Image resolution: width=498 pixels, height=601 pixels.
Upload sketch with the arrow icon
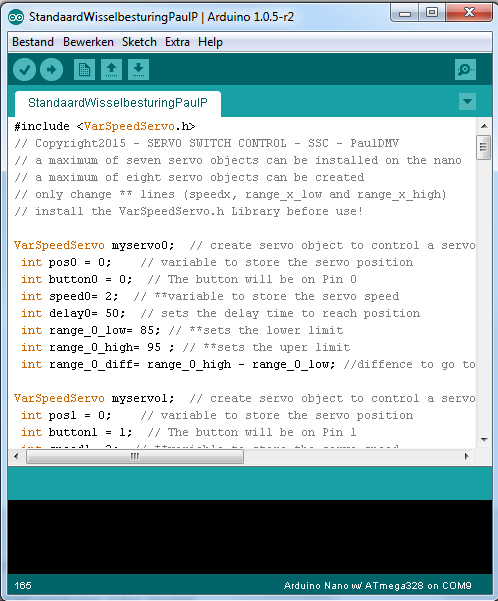click(x=51, y=70)
